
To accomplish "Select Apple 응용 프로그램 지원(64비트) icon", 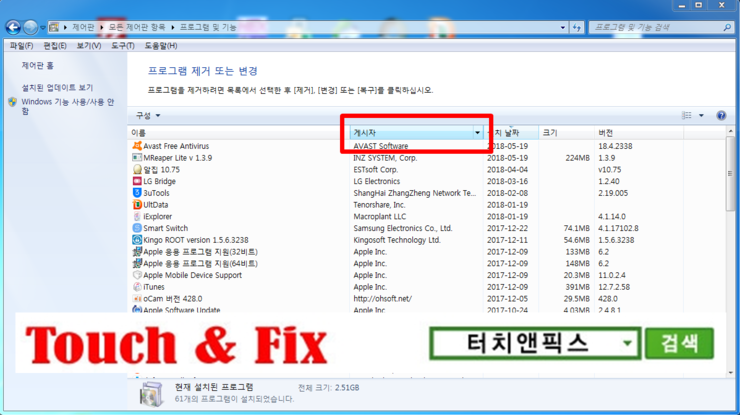I will coord(137,264).
